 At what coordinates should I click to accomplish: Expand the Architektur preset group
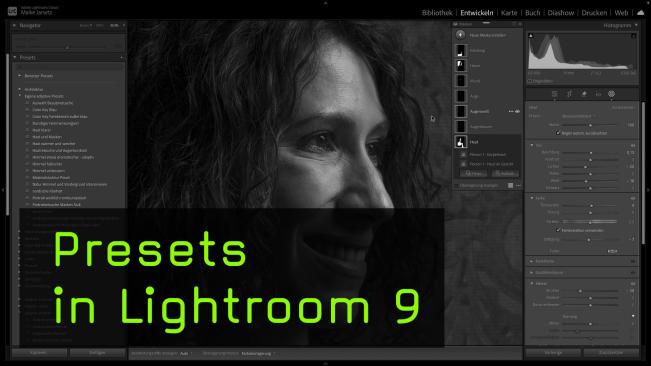[x=20, y=89]
